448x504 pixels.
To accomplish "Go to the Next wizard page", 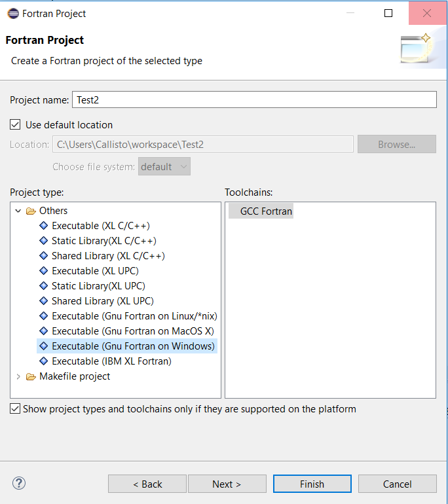I will point(227,484).
